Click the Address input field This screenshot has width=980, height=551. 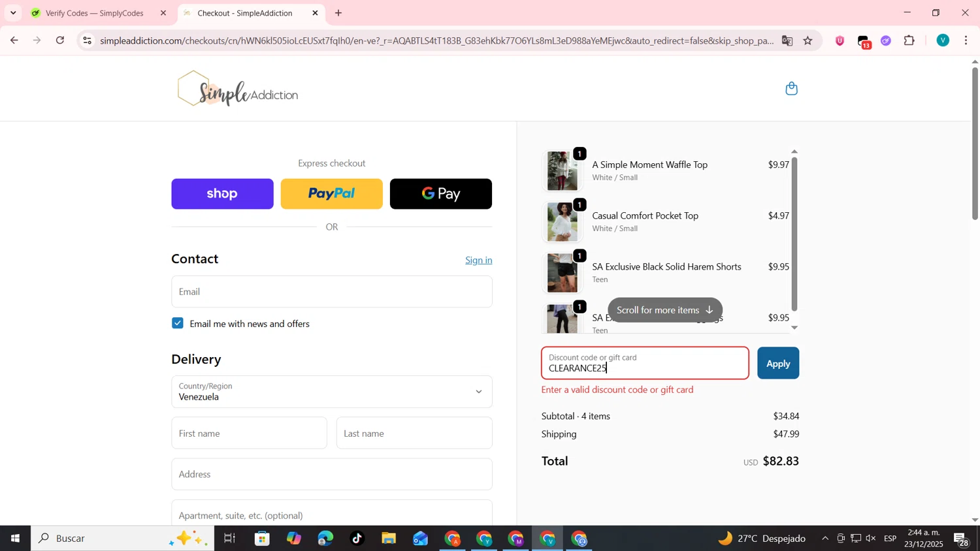pyautogui.click(x=332, y=475)
